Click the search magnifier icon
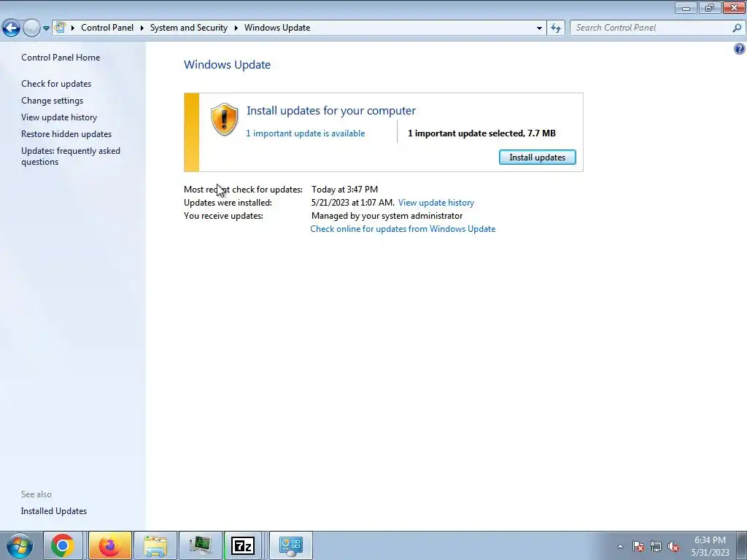 pyautogui.click(x=737, y=28)
